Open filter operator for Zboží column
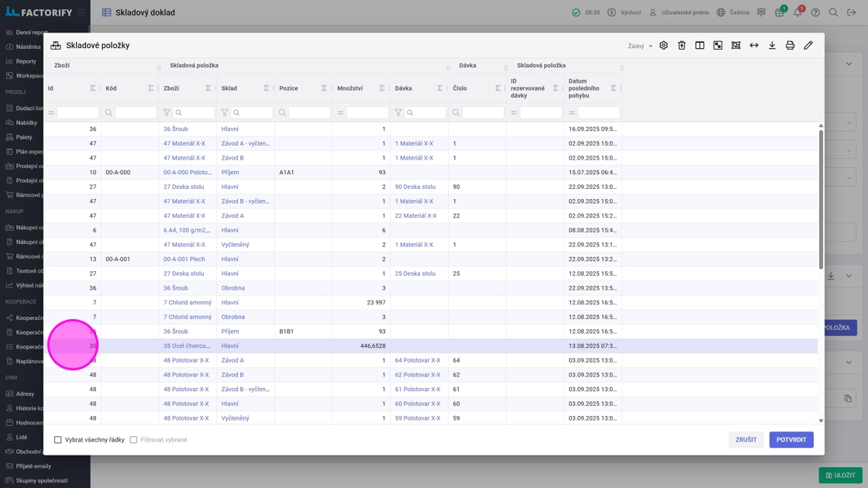 (x=167, y=113)
